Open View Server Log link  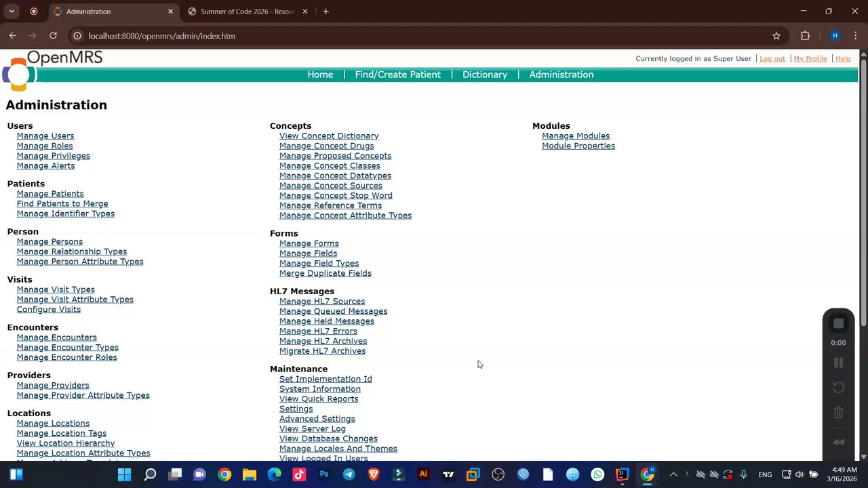pyautogui.click(x=313, y=428)
